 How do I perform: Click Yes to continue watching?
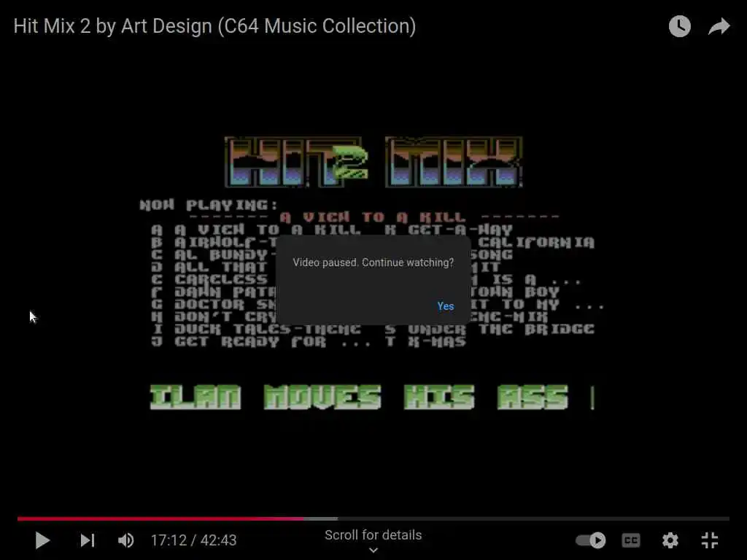446,306
